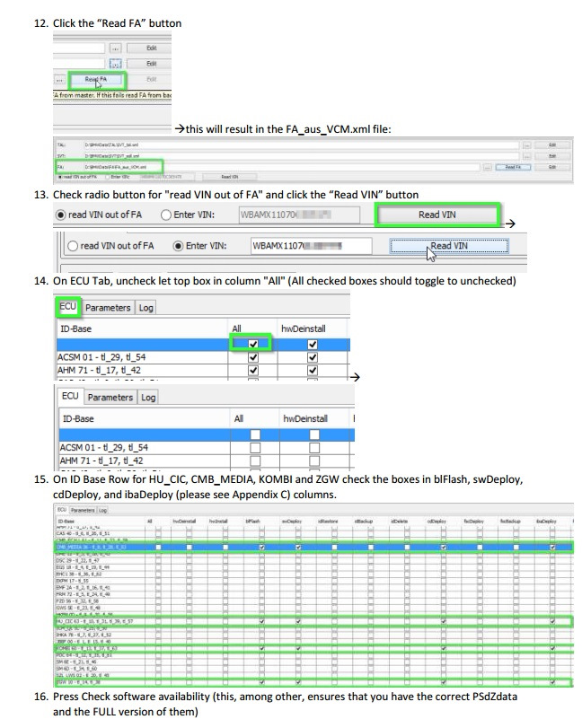Click the white VIN input field WBAMX1107
Screen dimensions: 582x728
[311, 246]
